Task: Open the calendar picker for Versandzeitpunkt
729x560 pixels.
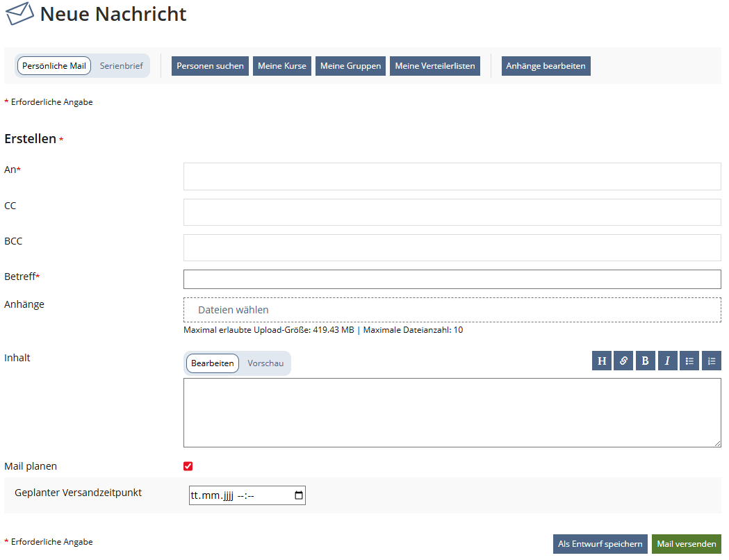Action: pos(299,495)
